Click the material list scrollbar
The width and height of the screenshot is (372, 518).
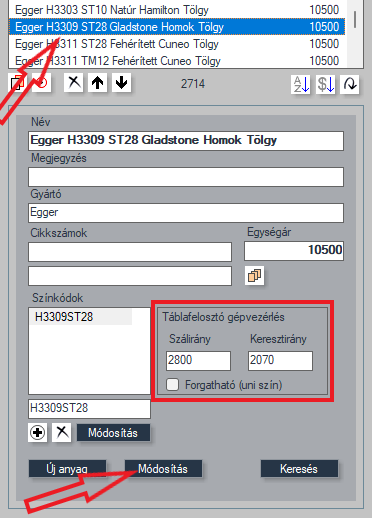355,33
